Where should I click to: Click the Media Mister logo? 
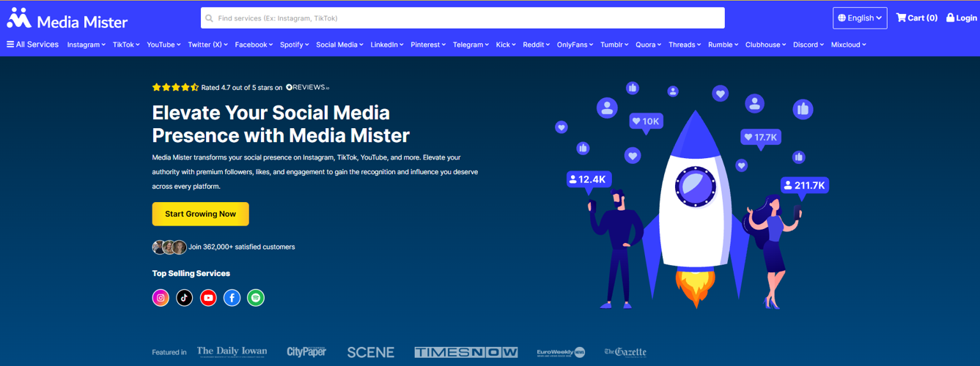pos(67,18)
